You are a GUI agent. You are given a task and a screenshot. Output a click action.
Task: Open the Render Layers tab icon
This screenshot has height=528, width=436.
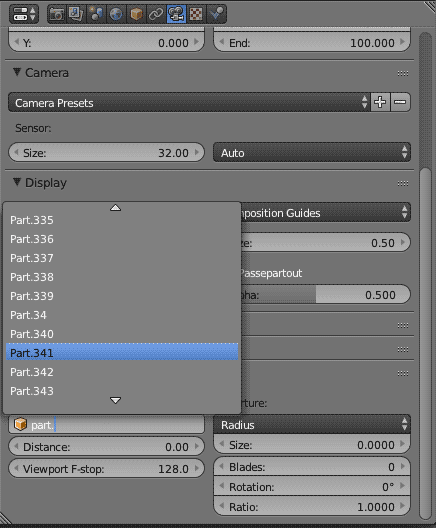76,14
